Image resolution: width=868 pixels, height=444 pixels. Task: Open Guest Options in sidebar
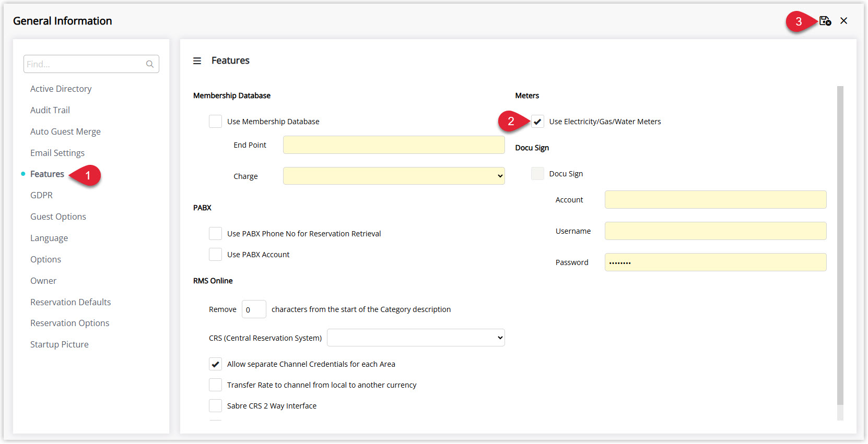coord(58,217)
